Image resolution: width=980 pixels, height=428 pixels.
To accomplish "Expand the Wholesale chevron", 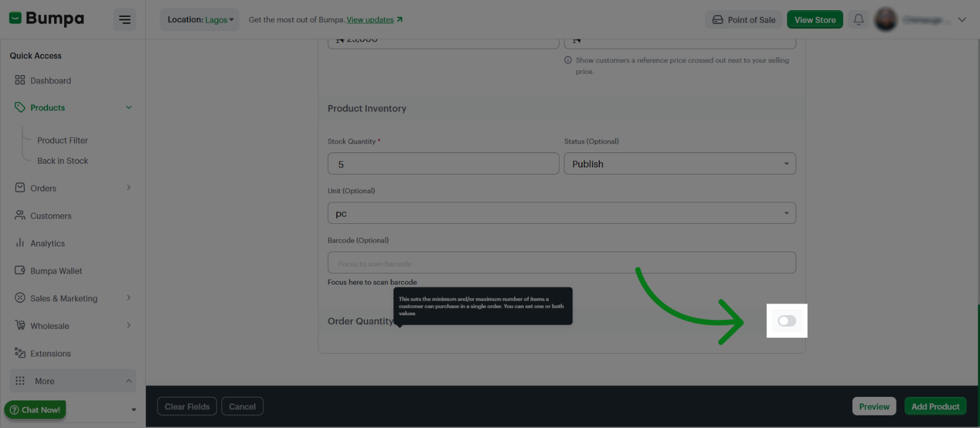I will pos(129,325).
